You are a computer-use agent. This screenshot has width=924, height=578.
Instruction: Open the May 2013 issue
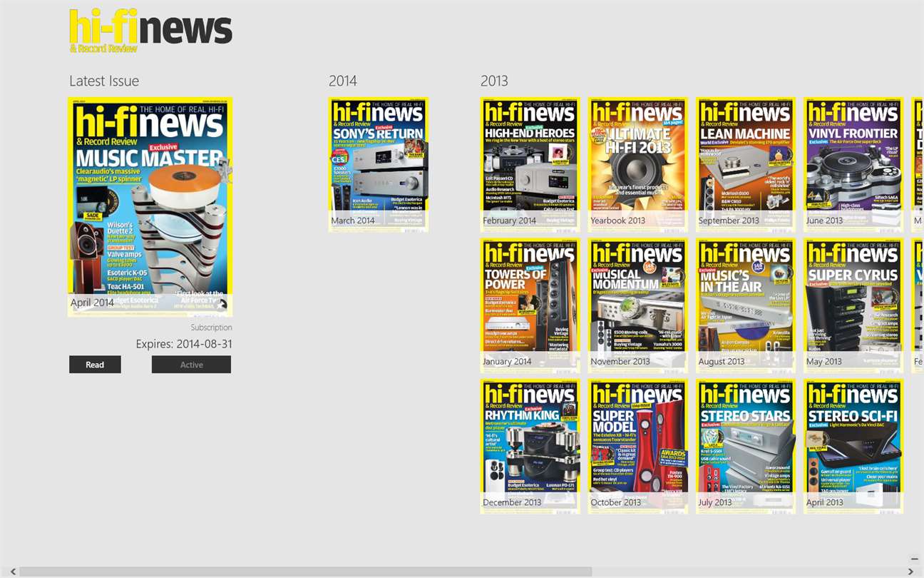tap(853, 305)
